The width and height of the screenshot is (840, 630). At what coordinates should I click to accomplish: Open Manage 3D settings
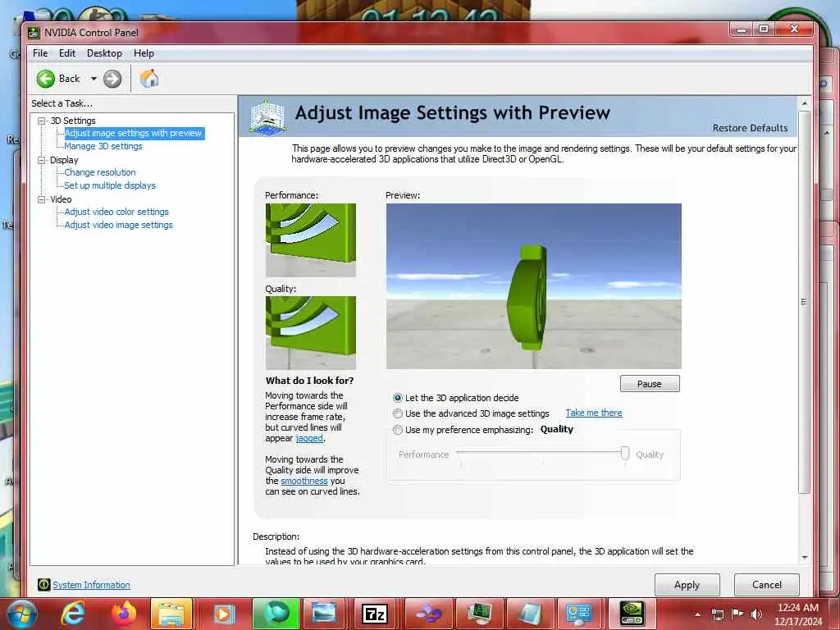point(103,146)
